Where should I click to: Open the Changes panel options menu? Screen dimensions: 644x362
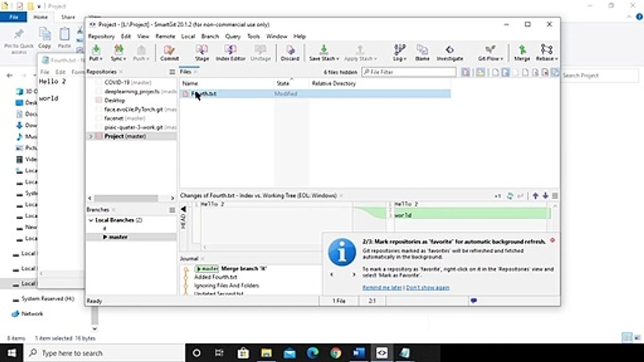click(555, 196)
